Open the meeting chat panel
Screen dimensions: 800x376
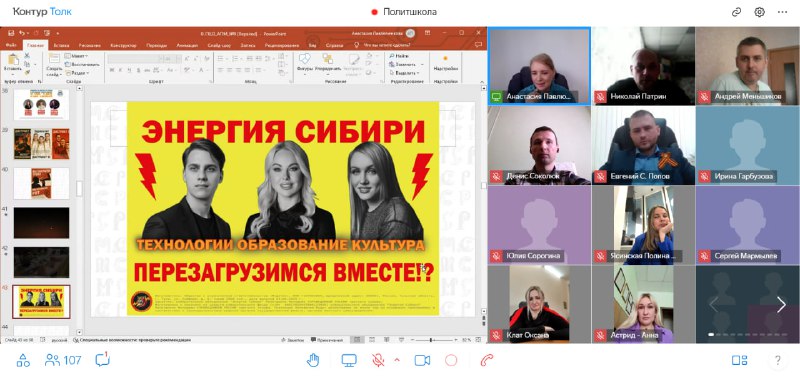tap(103, 360)
